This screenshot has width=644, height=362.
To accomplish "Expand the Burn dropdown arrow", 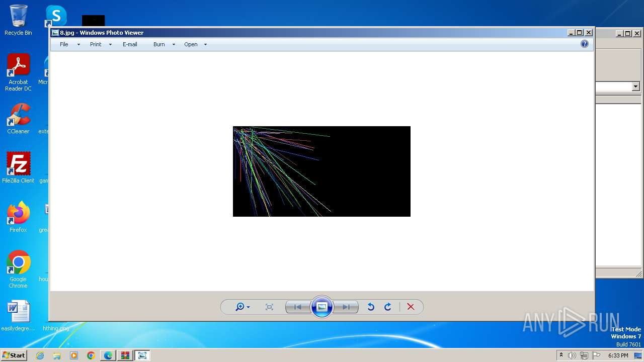I will 174,44.
